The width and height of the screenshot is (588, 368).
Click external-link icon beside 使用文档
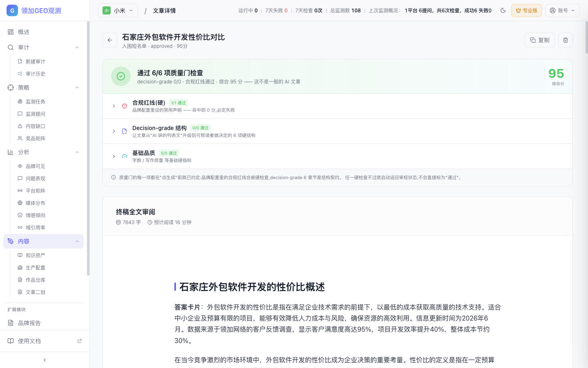click(80, 341)
